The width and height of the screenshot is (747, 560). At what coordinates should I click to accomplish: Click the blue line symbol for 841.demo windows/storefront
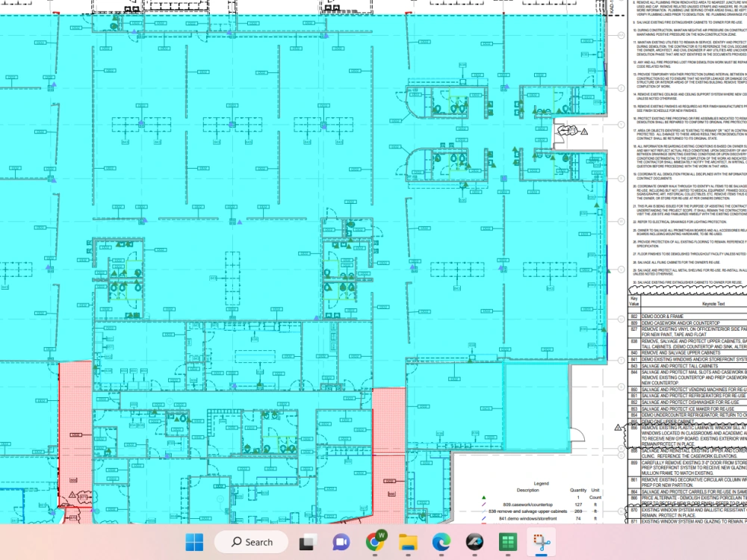[x=483, y=519]
